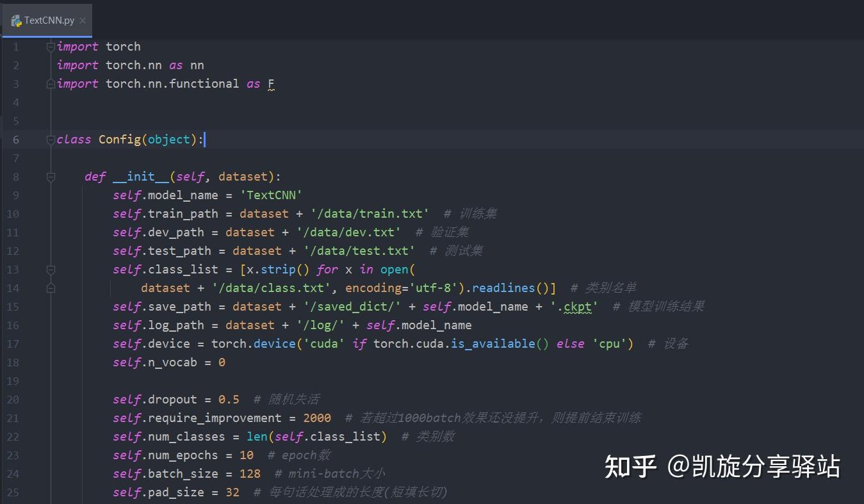The width and height of the screenshot is (864, 504).
Task: Click the Python logo icon on the TextCNN.py tab
Action: [x=16, y=20]
